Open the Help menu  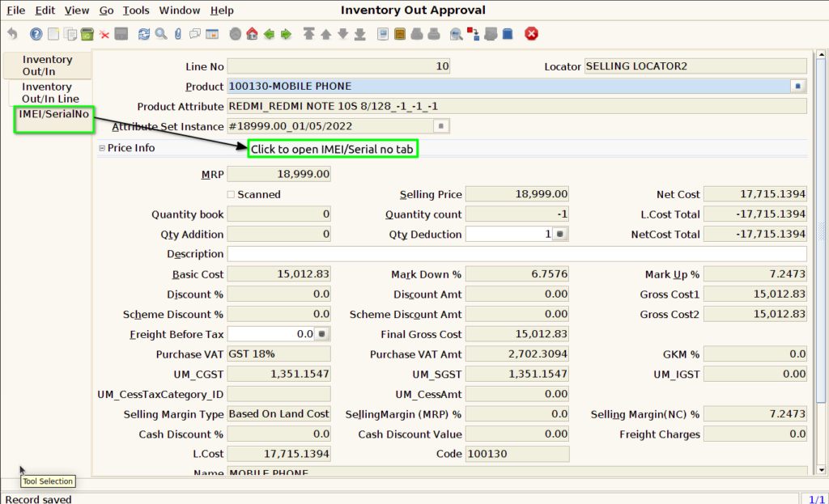[x=222, y=10]
